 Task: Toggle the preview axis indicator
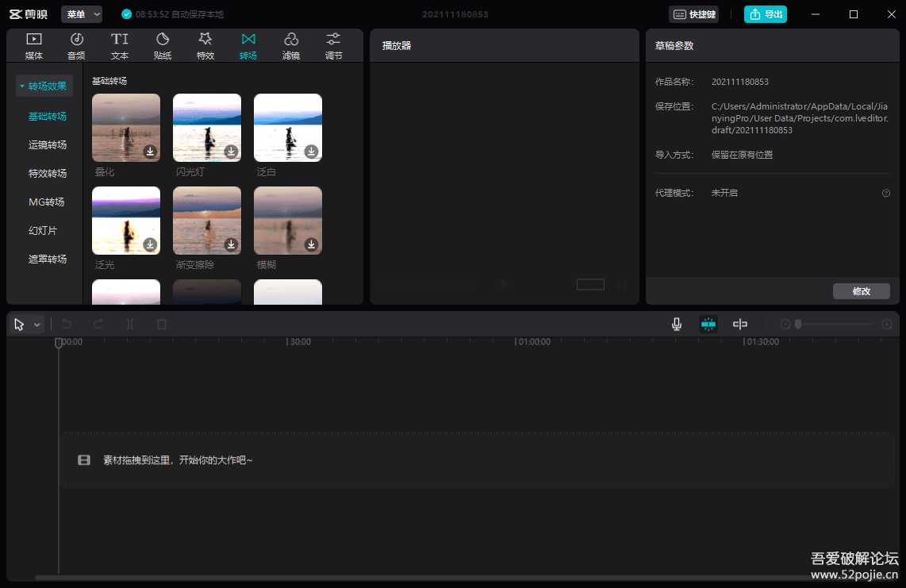click(739, 324)
